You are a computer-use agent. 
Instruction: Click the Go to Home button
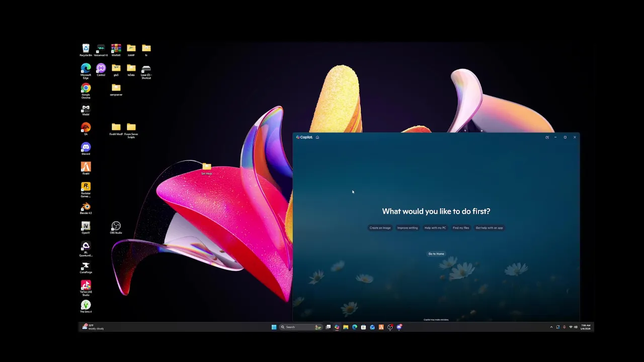(436, 254)
